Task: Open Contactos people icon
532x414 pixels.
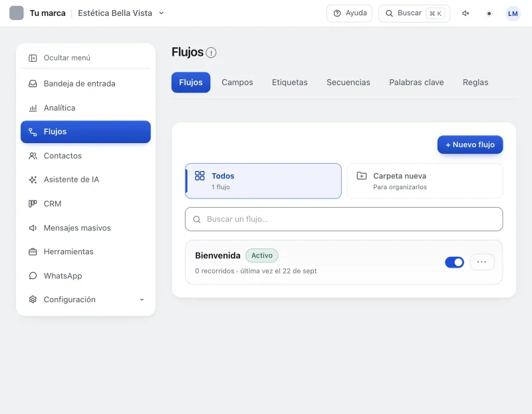Action: [33, 156]
